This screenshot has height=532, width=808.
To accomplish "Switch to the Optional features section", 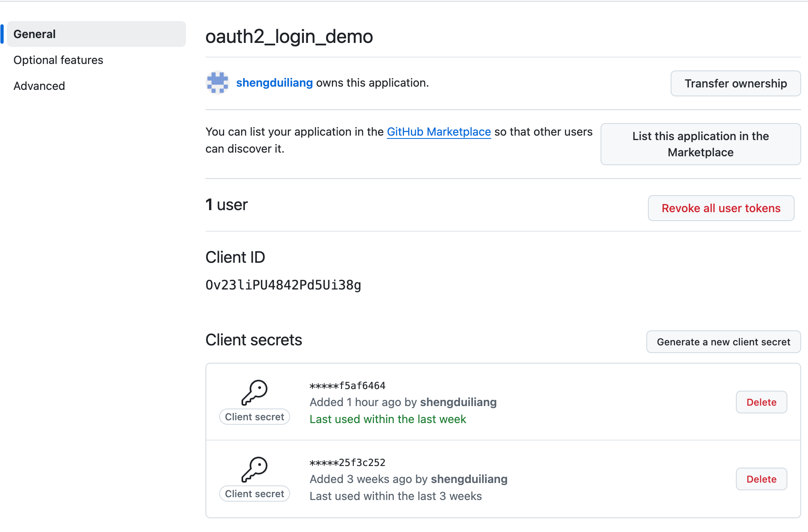I will [58, 60].
